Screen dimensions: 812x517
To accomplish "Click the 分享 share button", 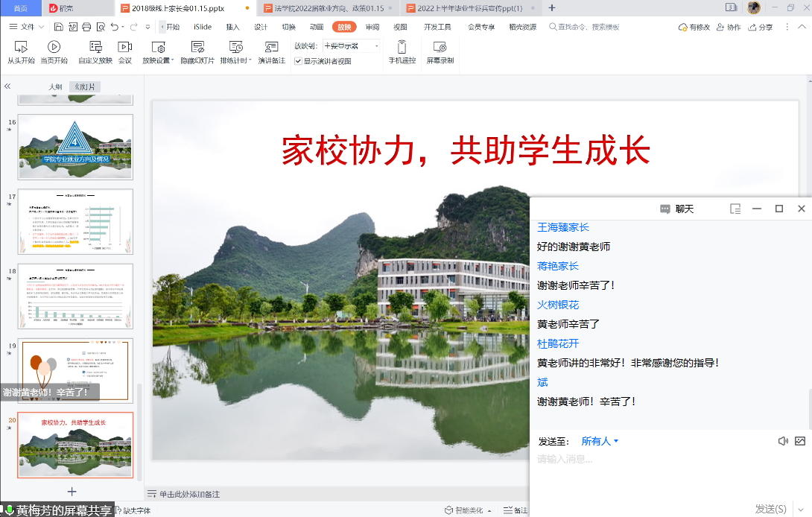I will (x=760, y=27).
